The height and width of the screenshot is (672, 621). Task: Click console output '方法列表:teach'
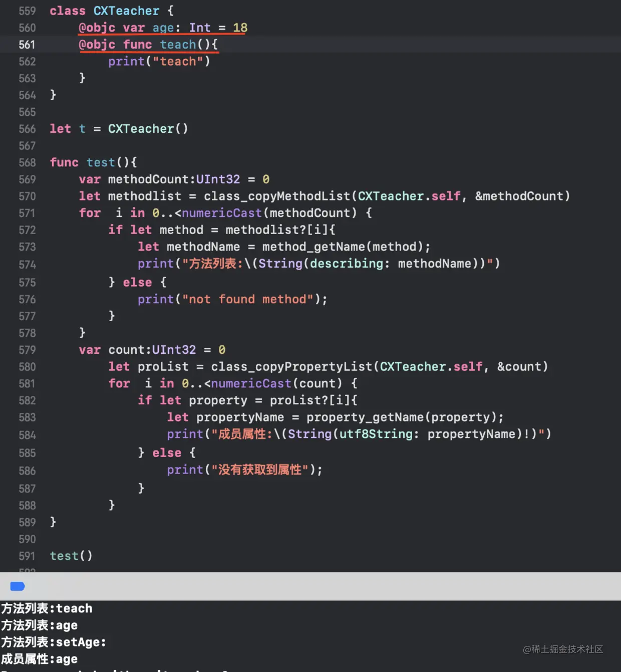coord(47,608)
